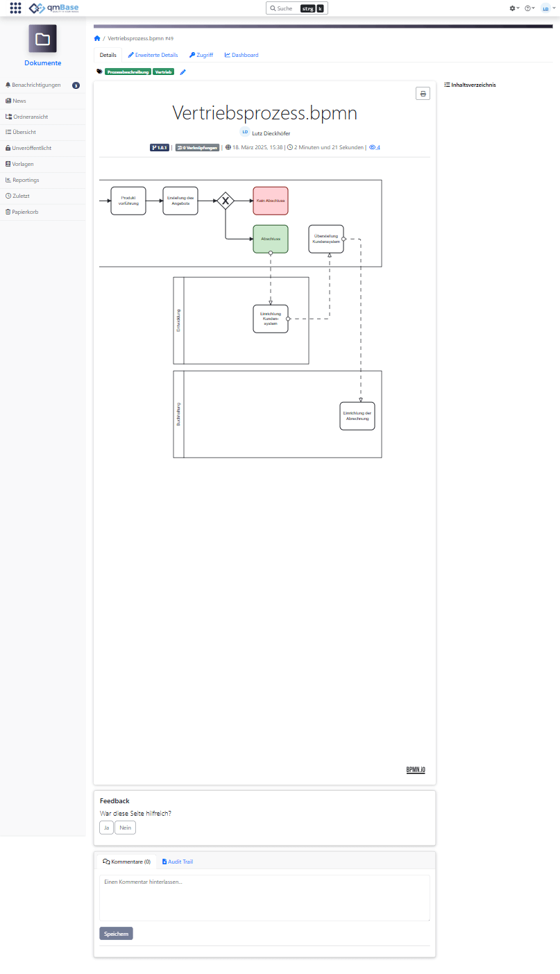Open the settings gear dropdown
This screenshot has width=560, height=974.
(514, 8)
